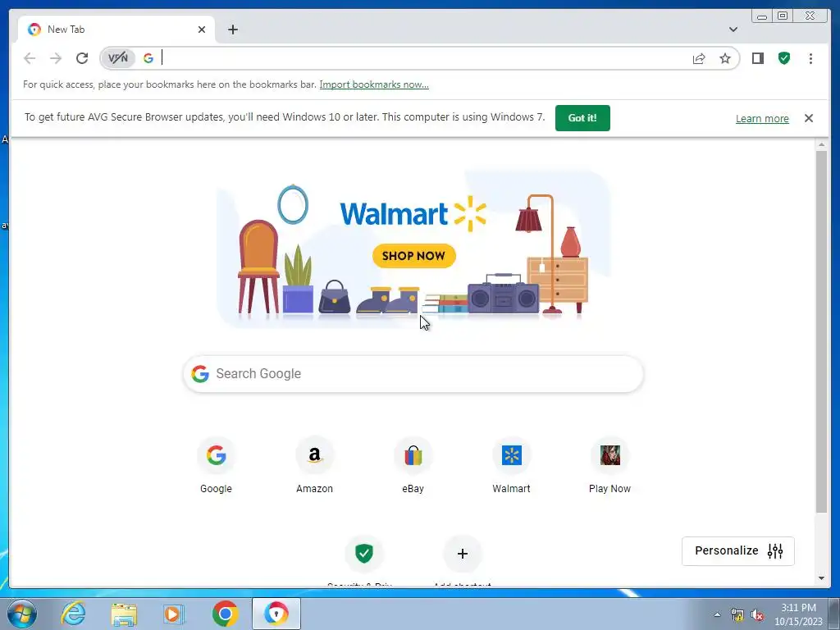Click the share page icon
Viewport: 840px width, 630px height.
(699, 58)
